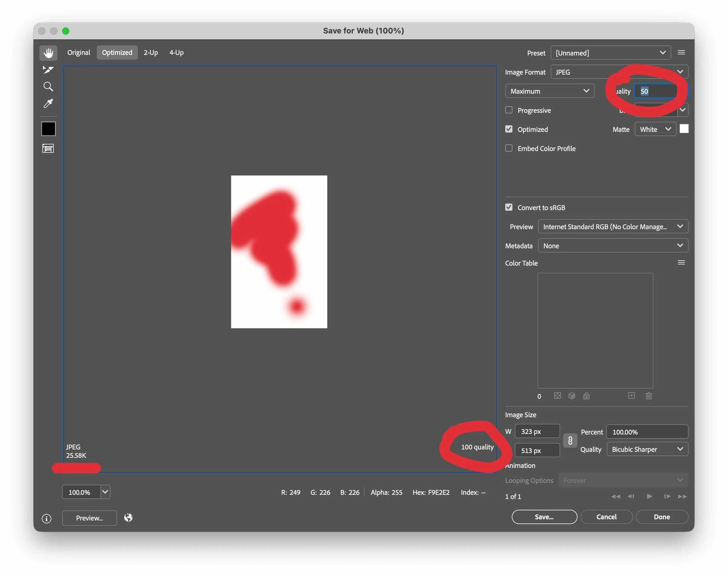Click the Cancel button
Image resolution: width=728 pixels, height=576 pixels.
[x=606, y=517]
